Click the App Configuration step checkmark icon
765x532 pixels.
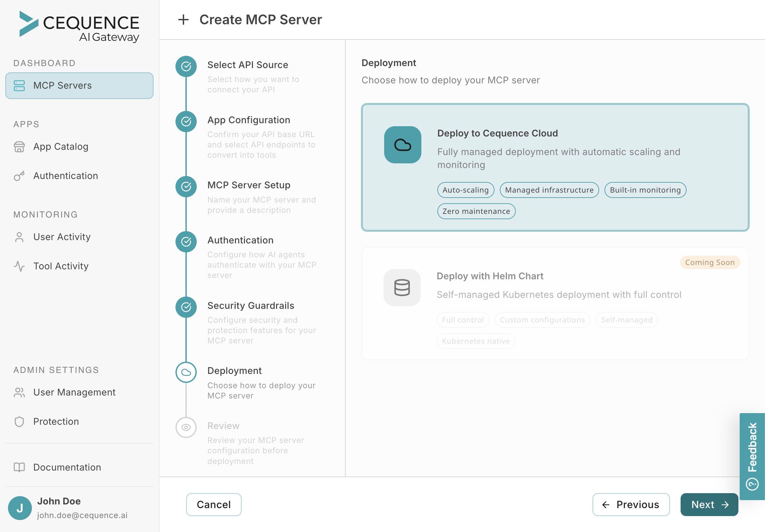tap(186, 122)
